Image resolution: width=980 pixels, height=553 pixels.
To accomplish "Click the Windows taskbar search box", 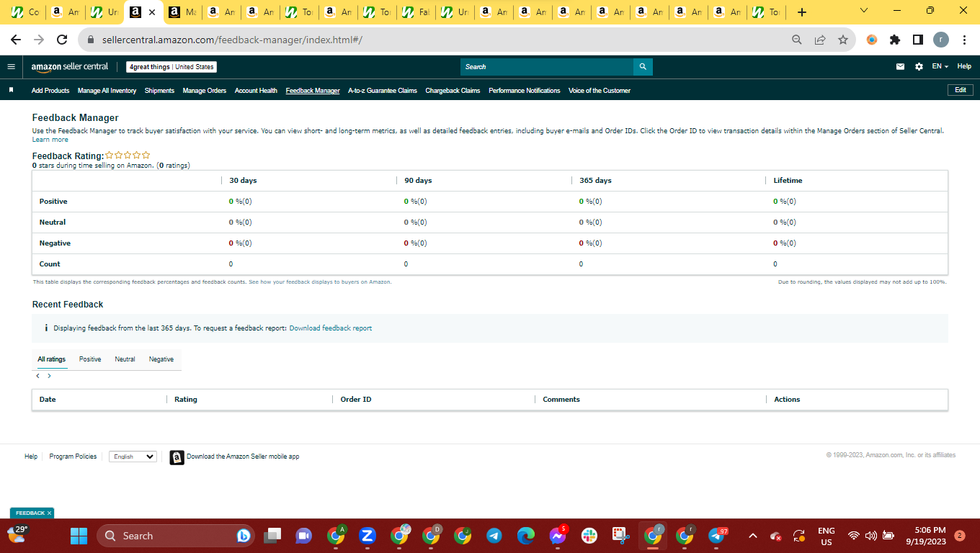I will coord(175,536).
